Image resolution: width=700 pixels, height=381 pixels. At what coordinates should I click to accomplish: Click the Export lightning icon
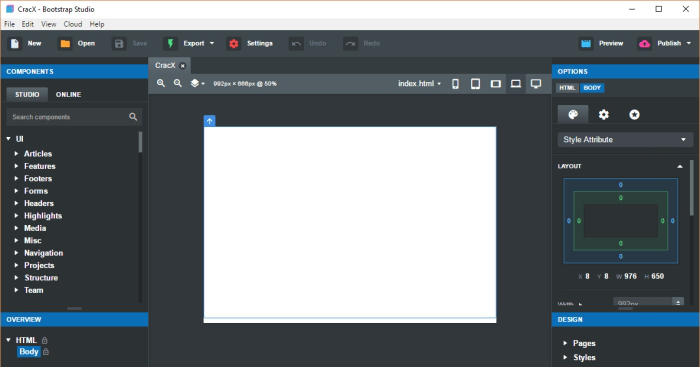point(170,43)
